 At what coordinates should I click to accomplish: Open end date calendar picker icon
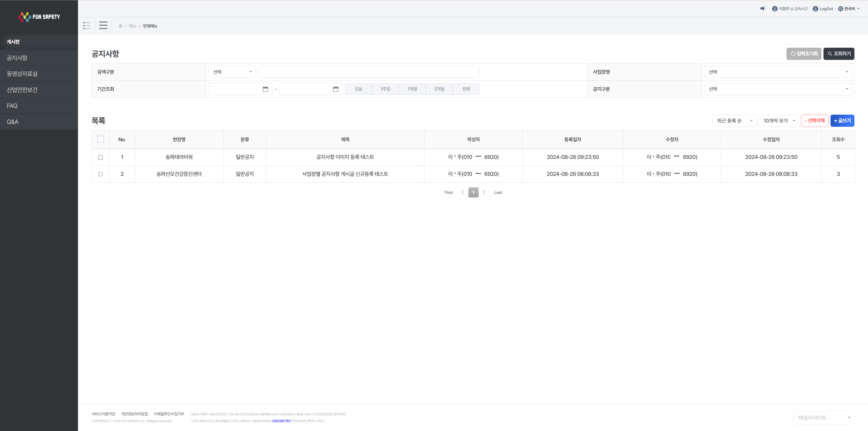point(336,89)
